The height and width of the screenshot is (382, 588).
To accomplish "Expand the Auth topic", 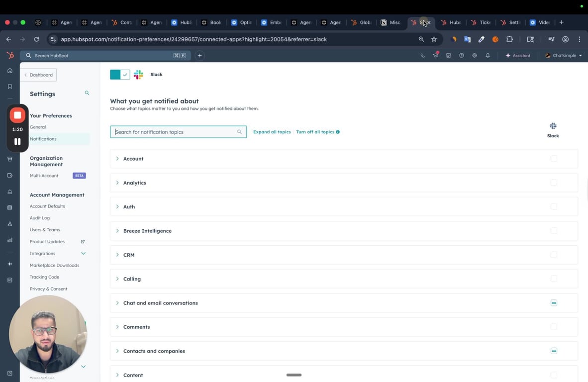I will click(x=117, y=207).
